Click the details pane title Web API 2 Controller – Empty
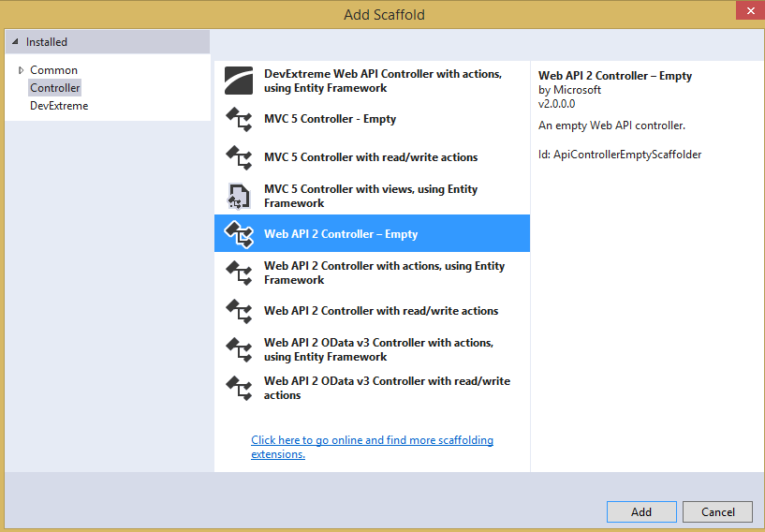This screenshot has height=532, width=765. [615, 76]
